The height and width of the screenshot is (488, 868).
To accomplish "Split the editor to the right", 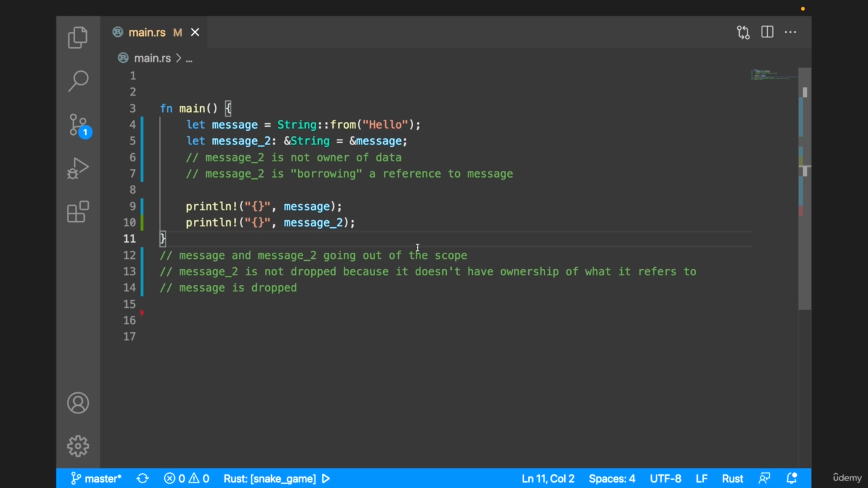I will point(767,33).
